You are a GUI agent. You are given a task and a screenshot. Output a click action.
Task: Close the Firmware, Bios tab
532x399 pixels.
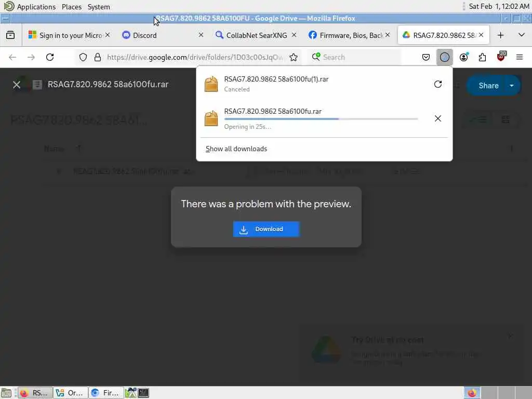click(x=388, y=35)
